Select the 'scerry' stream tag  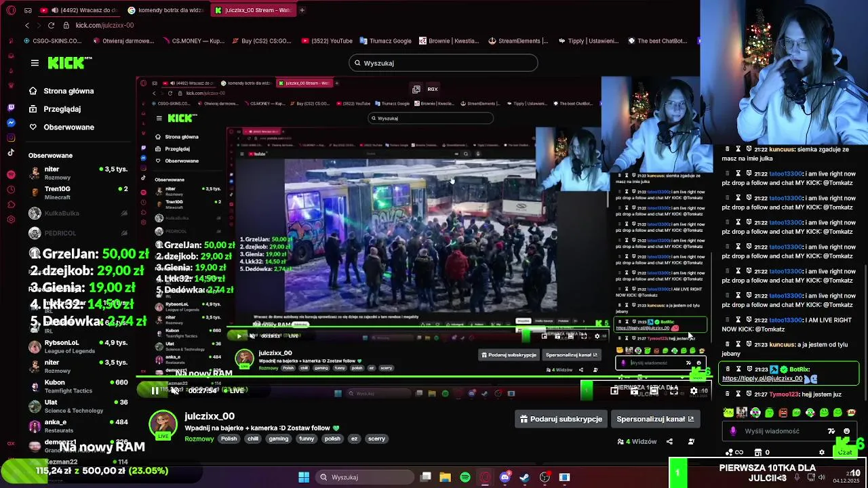pos(376,439)
